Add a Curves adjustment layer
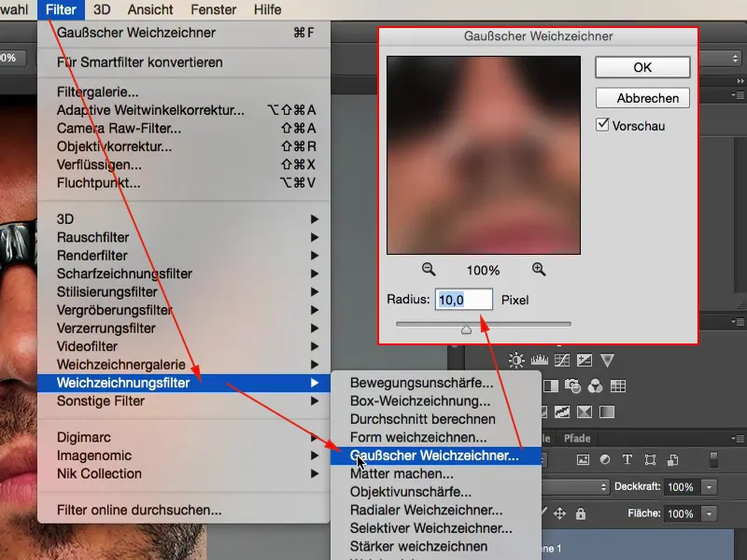The width and height of the screenshot is (747, 560). (562, 360)
